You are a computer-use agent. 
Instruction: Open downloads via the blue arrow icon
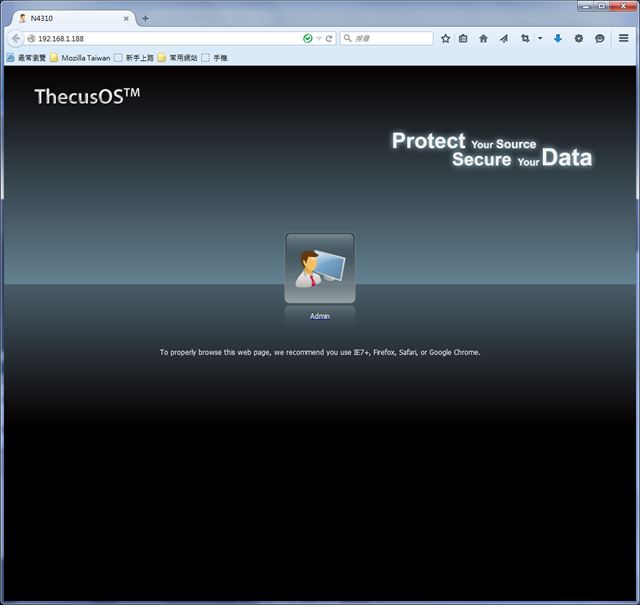[558, 38]
